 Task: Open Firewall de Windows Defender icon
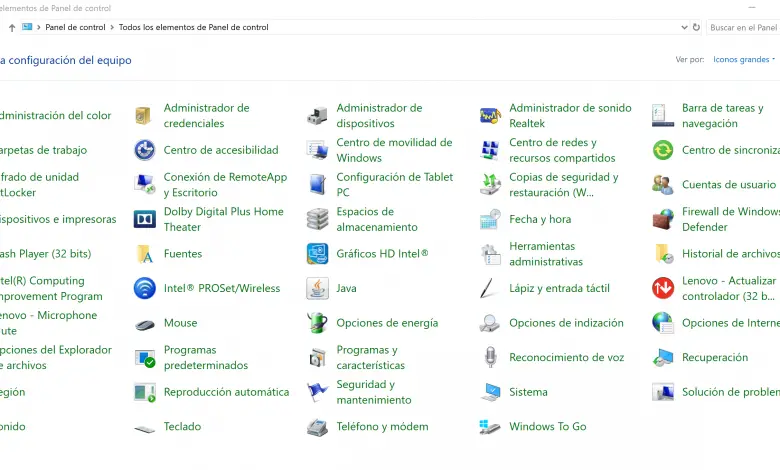coord(663,219)
